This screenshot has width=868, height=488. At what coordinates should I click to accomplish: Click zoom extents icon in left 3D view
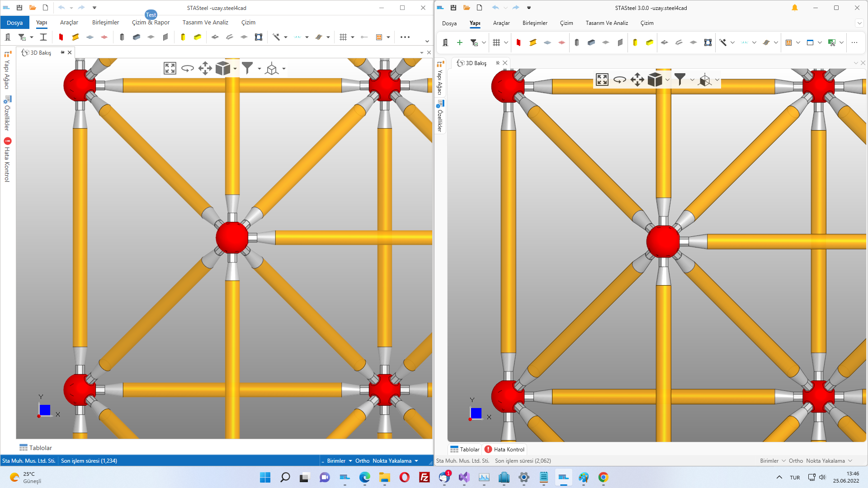(x=170, y=69)
